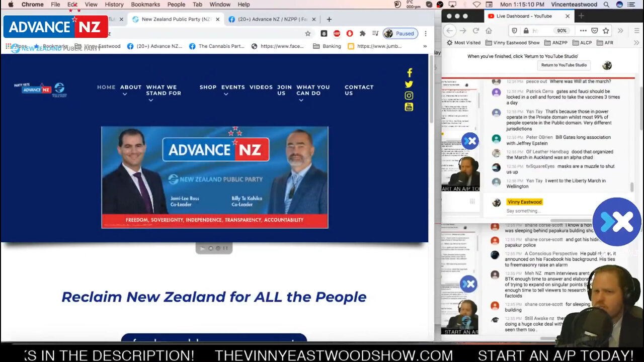The image size is (644, 362).
Task: Select the first carousel dot under the banner
Action: pos(211,248)
